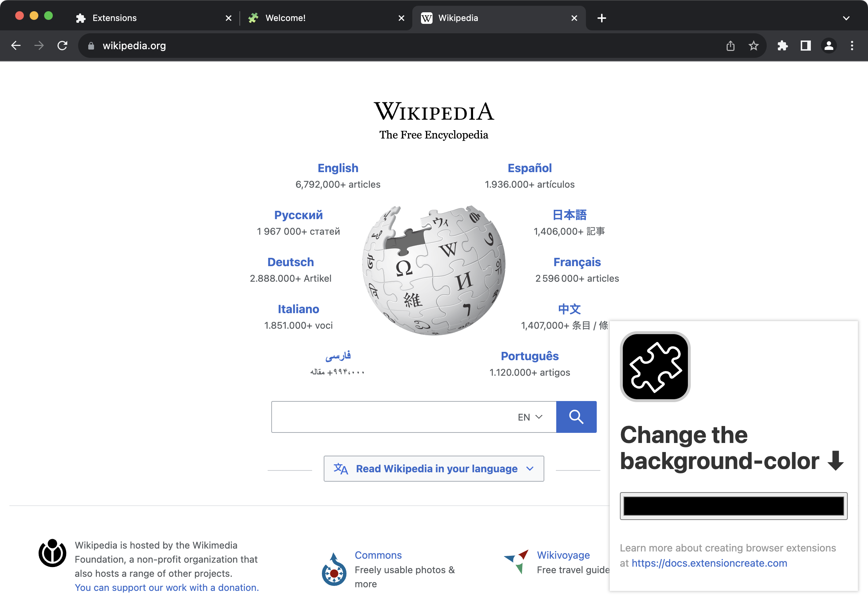
Task: Click the blue search magnifier button
Action: [x=576, y=417]
